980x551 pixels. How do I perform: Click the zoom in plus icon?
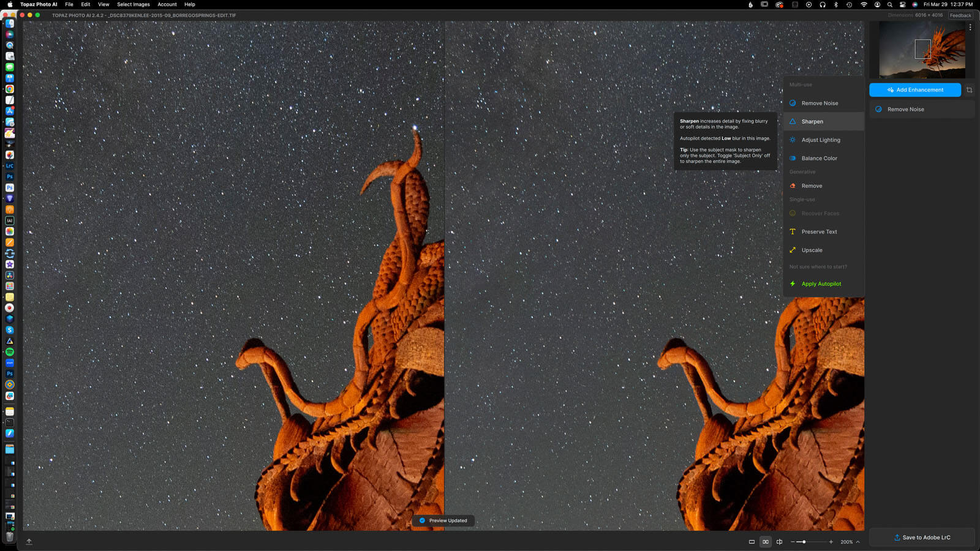coord(831,542)
